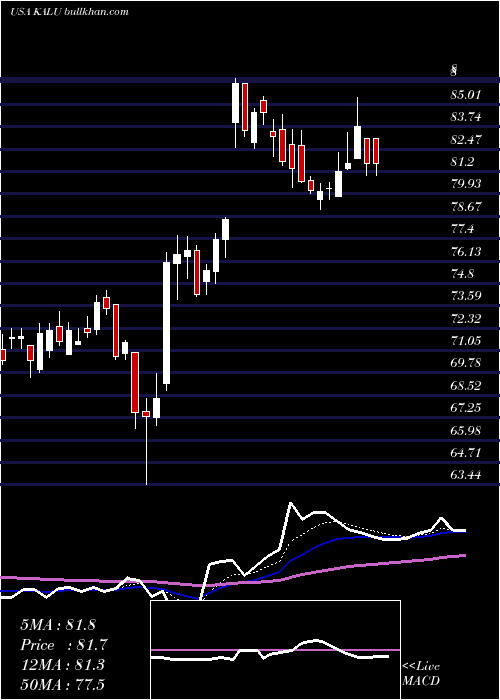Click the 64.71 price axis label
This screenshot has width=500, height=700.
(x=466, y=453)
